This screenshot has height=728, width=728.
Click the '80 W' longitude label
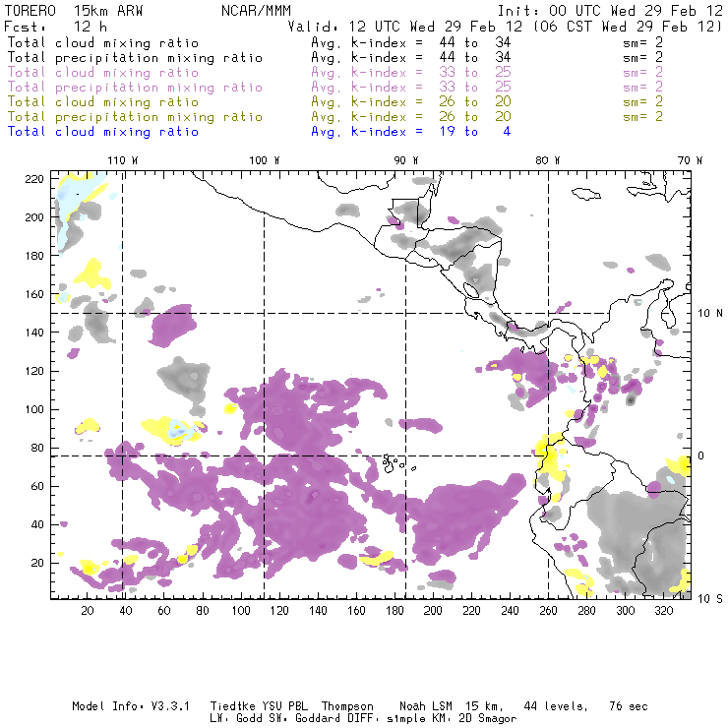coord(547,160)
